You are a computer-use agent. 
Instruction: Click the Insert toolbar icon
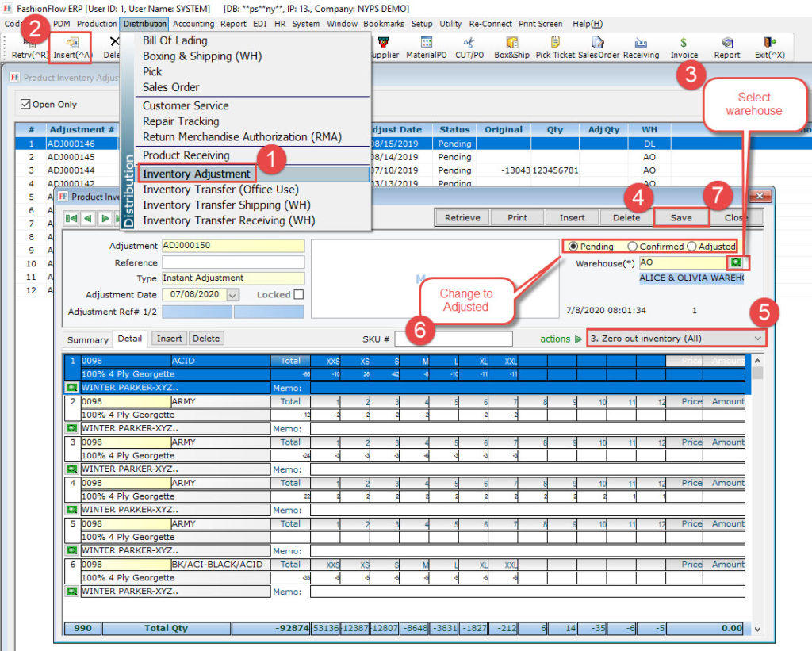tap(71, 46)
